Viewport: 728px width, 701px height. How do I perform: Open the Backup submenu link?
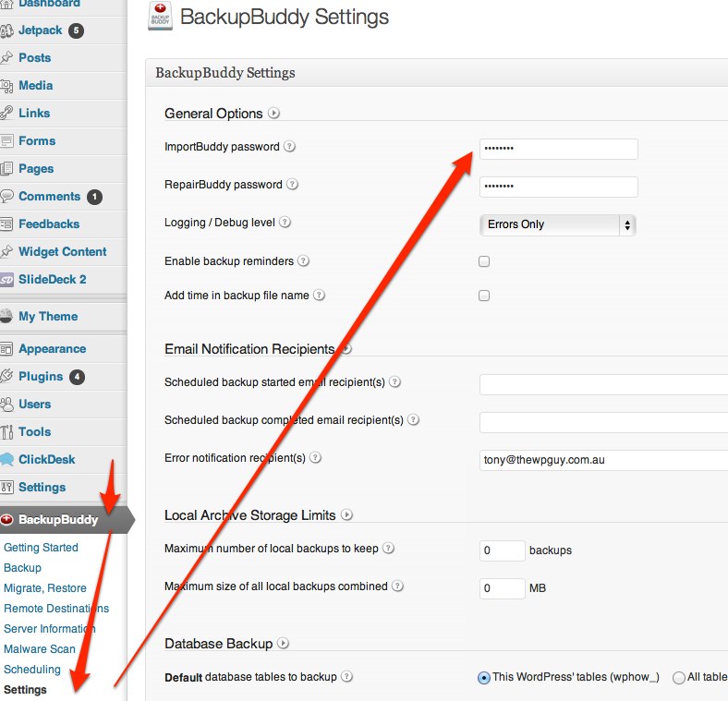[x=22, y=568]
